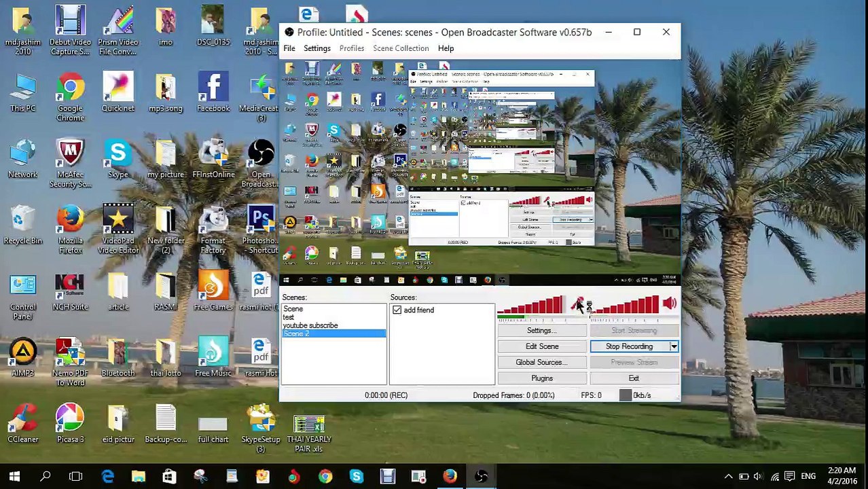This screenshot has height=489, width=868.
Task: Click the ENG language indicator
Action: pos(808,476)
